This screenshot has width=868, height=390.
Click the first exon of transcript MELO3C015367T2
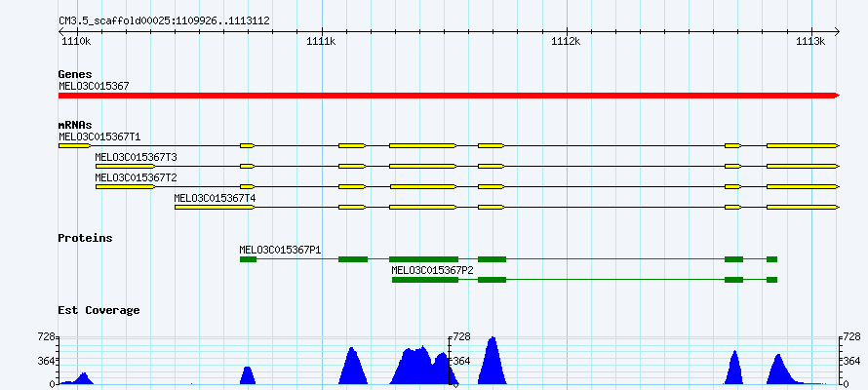[x=125, y=186]
